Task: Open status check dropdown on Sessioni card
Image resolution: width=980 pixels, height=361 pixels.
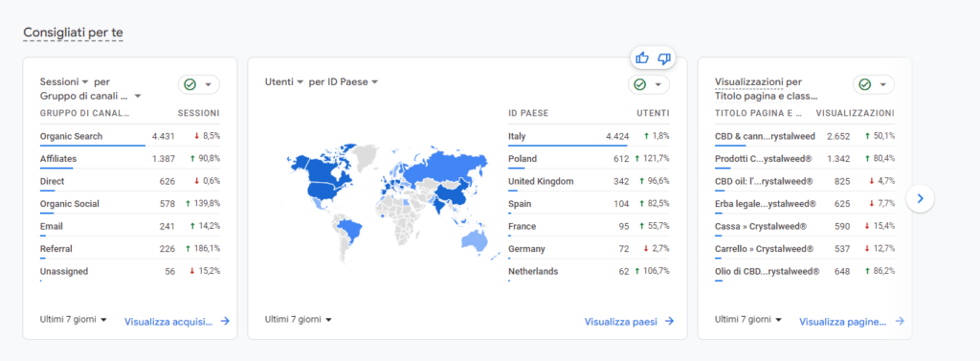Action: [x=199, y=84]
